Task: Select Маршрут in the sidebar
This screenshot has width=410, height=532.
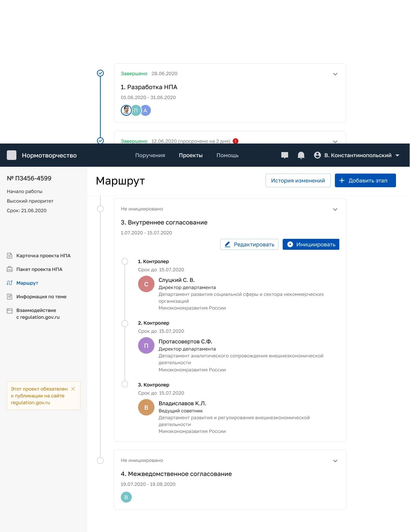Action: (27, 283)
